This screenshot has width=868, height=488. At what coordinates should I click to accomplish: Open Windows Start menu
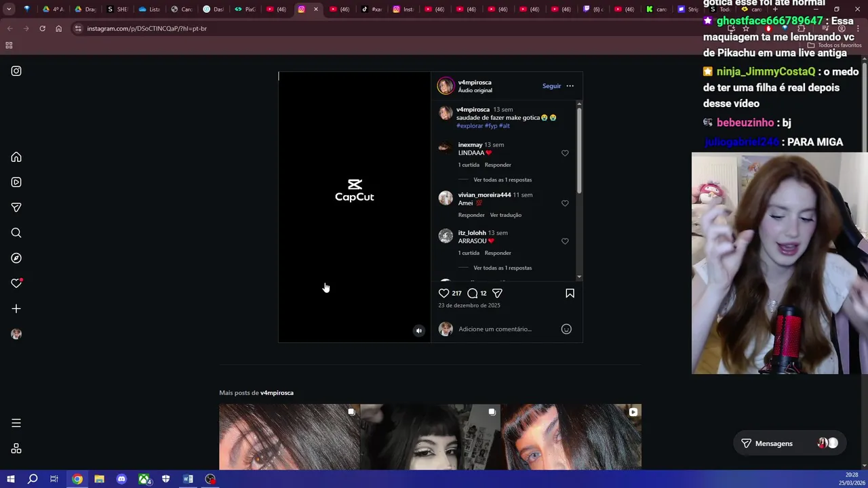[x=10, y=479]
